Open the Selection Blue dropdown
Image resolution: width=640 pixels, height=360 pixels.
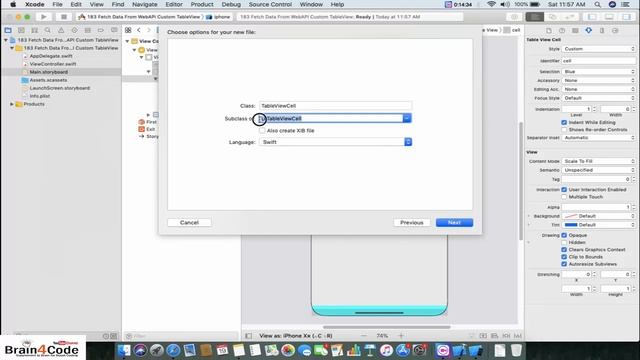(599, 72)
